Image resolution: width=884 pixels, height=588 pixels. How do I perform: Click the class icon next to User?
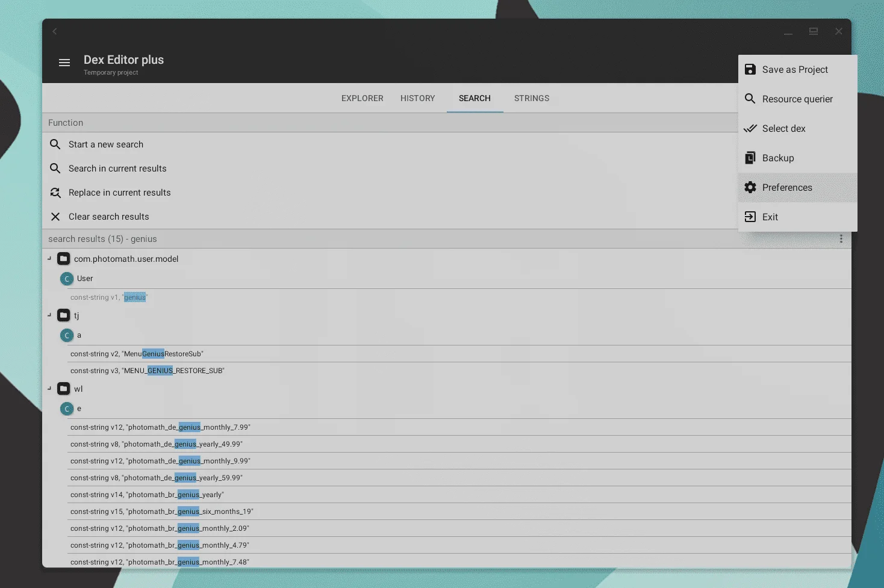(67, 279)
